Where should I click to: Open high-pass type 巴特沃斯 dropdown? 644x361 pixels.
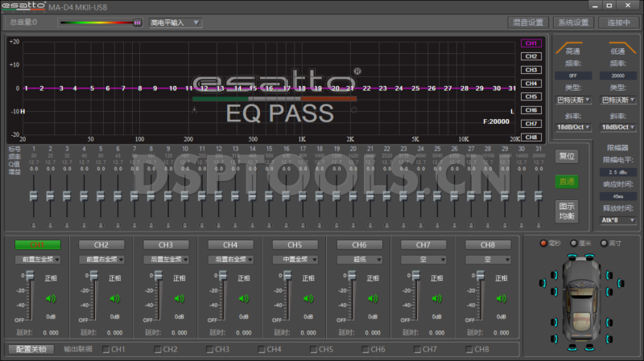pos(573,100)
